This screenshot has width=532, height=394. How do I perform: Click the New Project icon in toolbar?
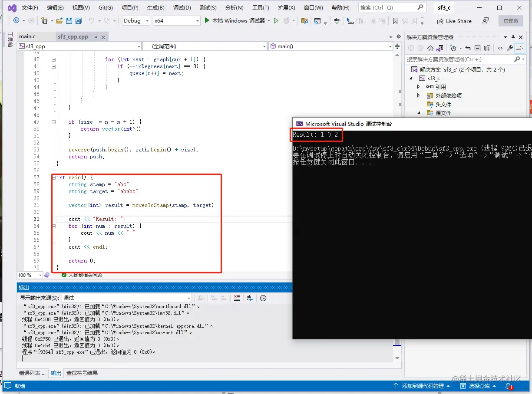[45, 20]
